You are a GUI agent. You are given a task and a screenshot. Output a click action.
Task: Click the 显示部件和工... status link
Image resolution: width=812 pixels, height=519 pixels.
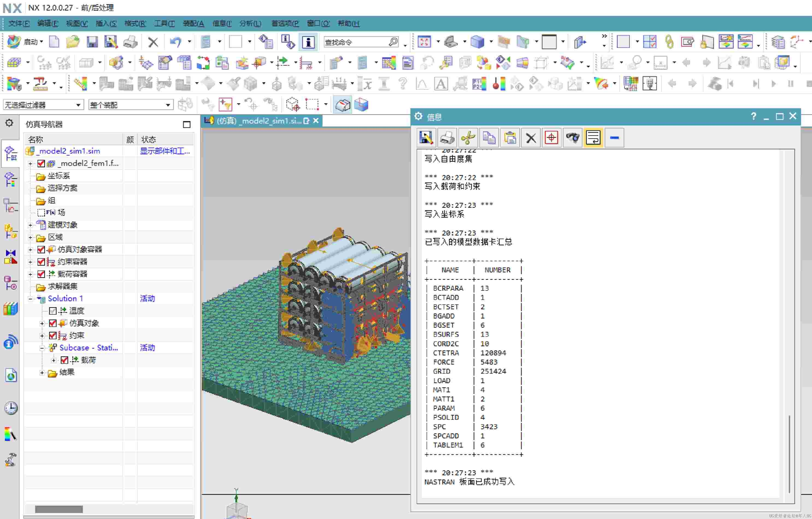(x=165, y=151)
